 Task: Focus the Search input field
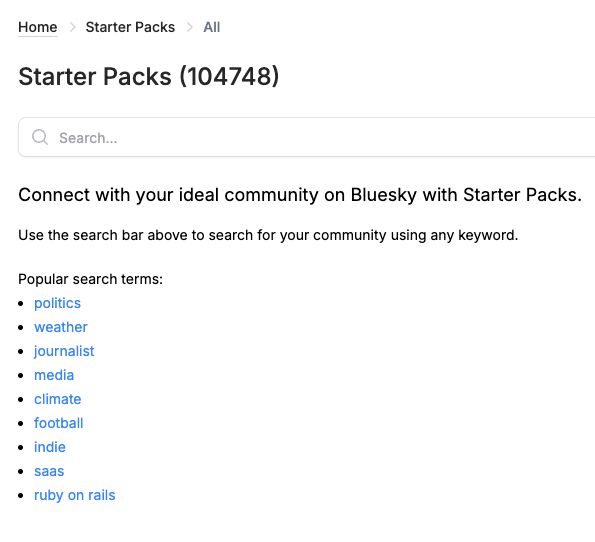coord(307,137)
